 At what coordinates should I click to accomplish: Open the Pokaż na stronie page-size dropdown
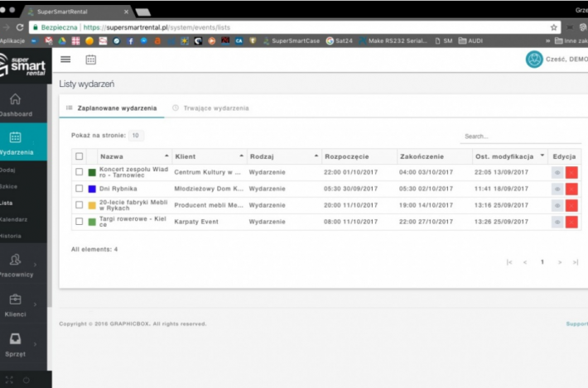pos(136,135)
